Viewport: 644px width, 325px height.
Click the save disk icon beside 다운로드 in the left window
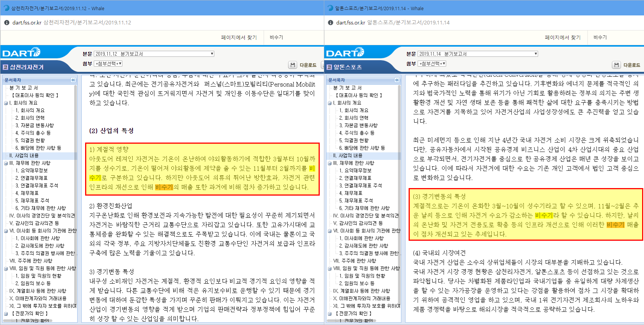(x=293, y=65)
